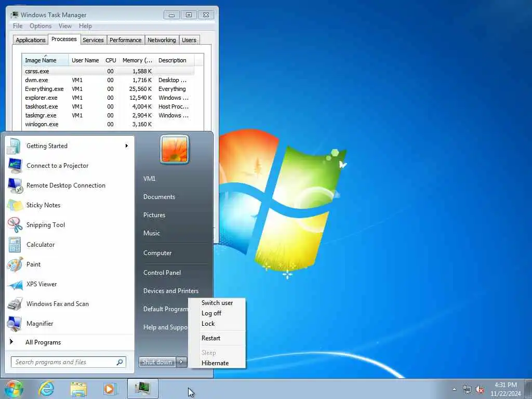
Task: Open Internet Explorer from the taskbar
Action: (46, 389)
